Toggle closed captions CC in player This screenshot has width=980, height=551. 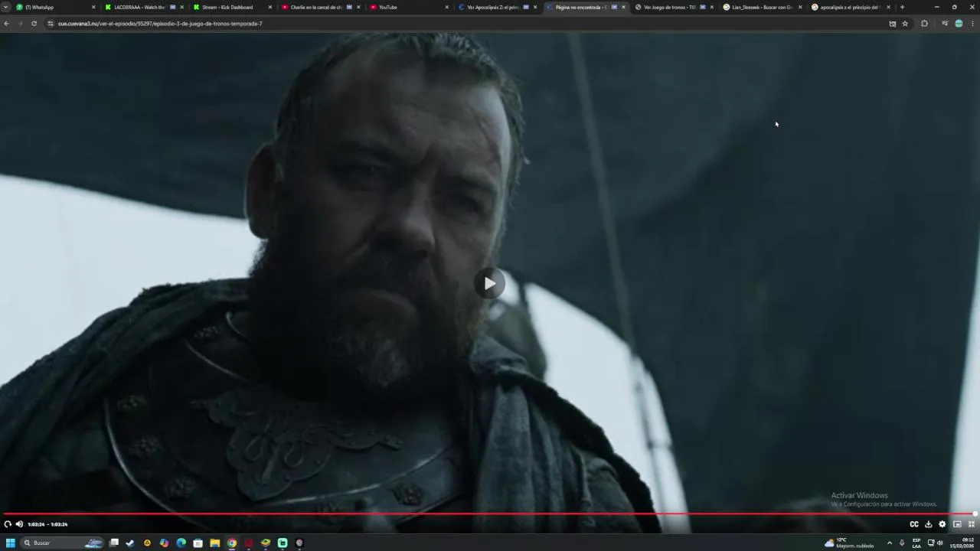click(914, 524)
